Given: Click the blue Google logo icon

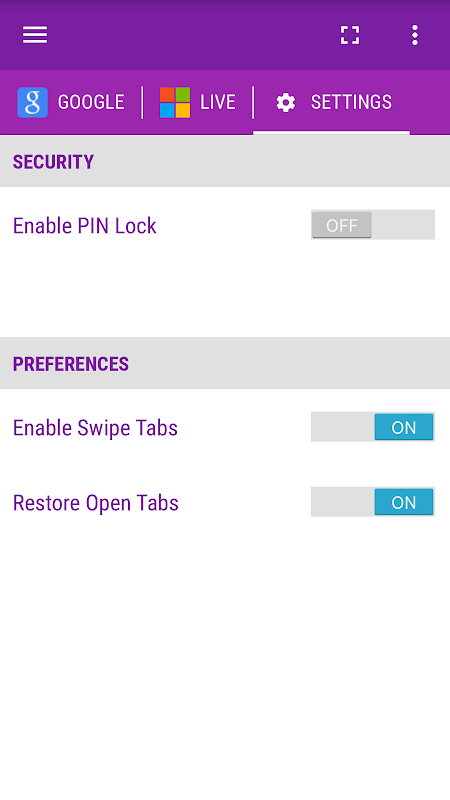Looking at the screenshot, I should point(33,102).
